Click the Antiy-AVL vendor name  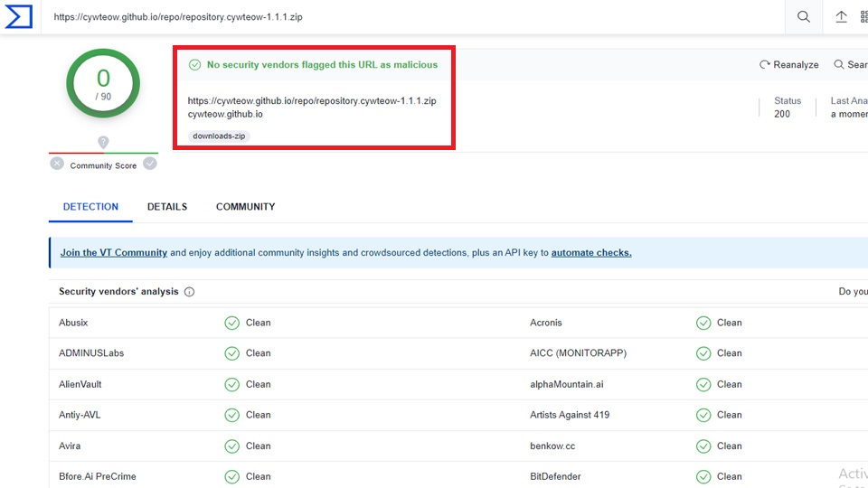[80, 415]
